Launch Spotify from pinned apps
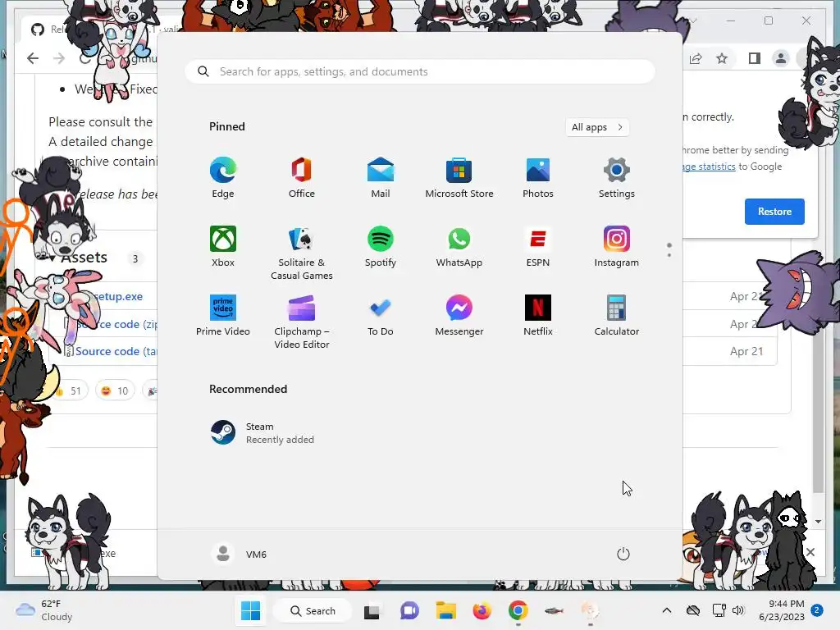Viewport: 840px width, 630px height. 381,246
